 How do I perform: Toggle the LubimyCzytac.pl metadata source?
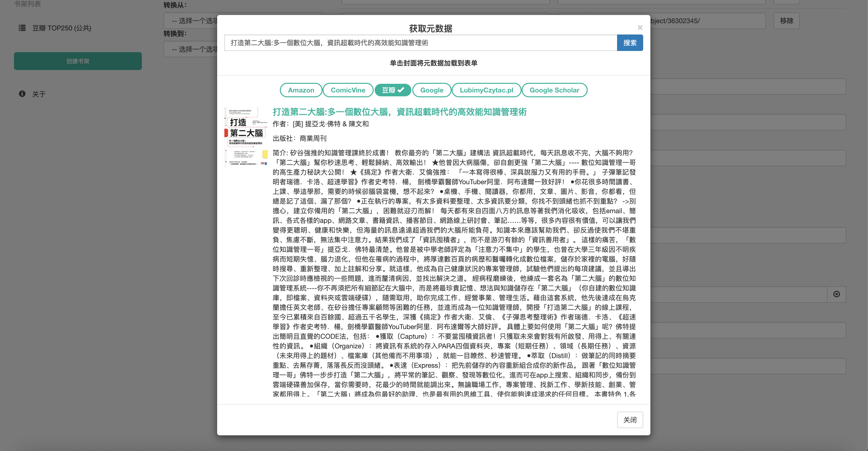tap(486, 90)
